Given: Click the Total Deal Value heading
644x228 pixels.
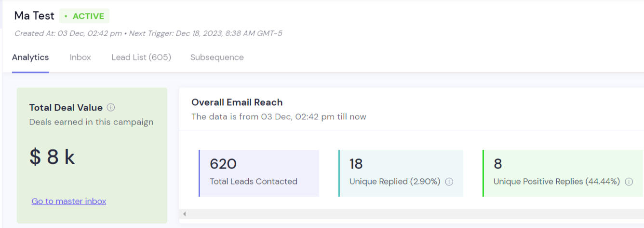Looking at the screenshot, I should (x=66, y=107).
